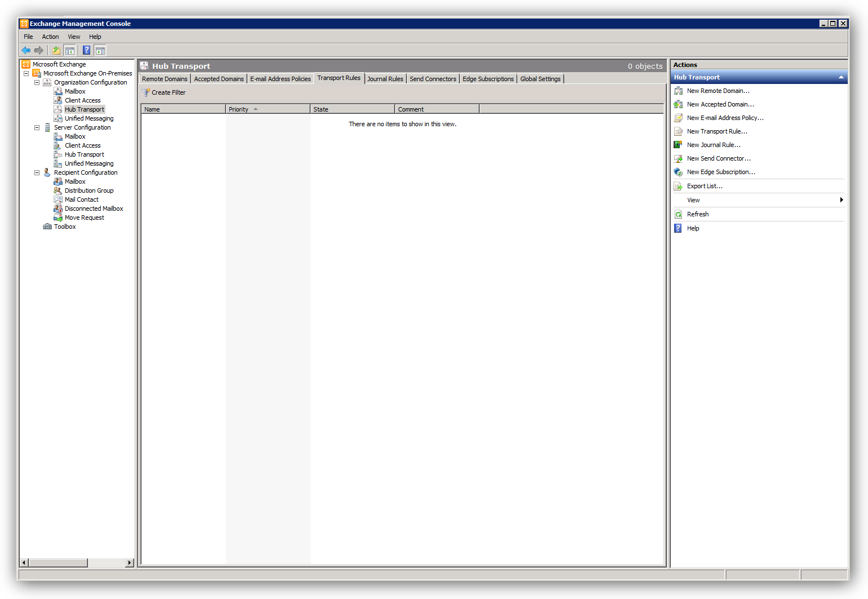Click New Journal Rule… action link
This screenshot has height=599, width=868.
[x=714, y=145]
